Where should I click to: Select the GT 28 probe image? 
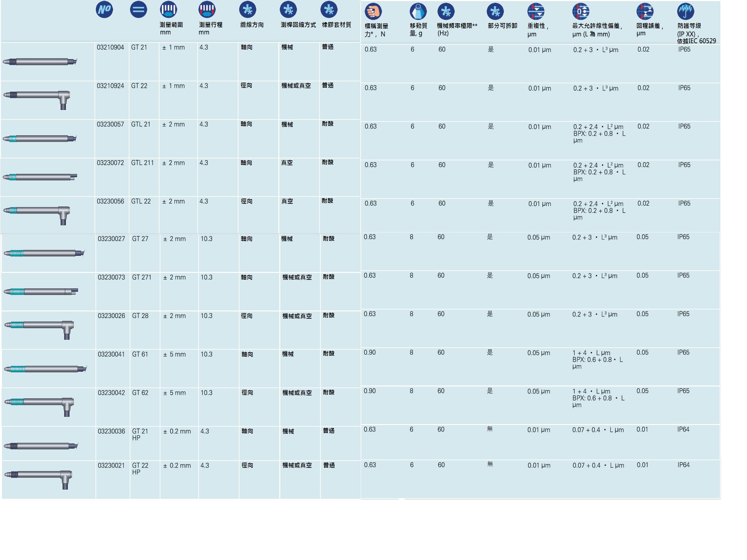click(x=39, y=330)
